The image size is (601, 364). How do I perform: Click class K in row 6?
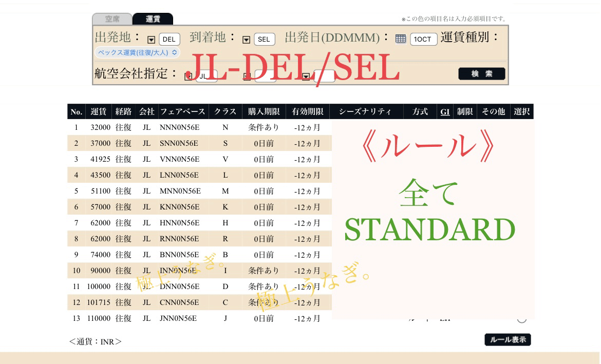[x=226, y=207]
